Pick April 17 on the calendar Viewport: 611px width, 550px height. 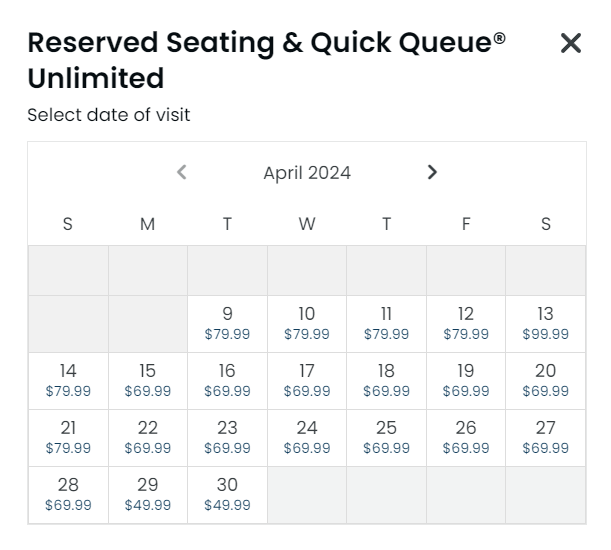point(307,380)
